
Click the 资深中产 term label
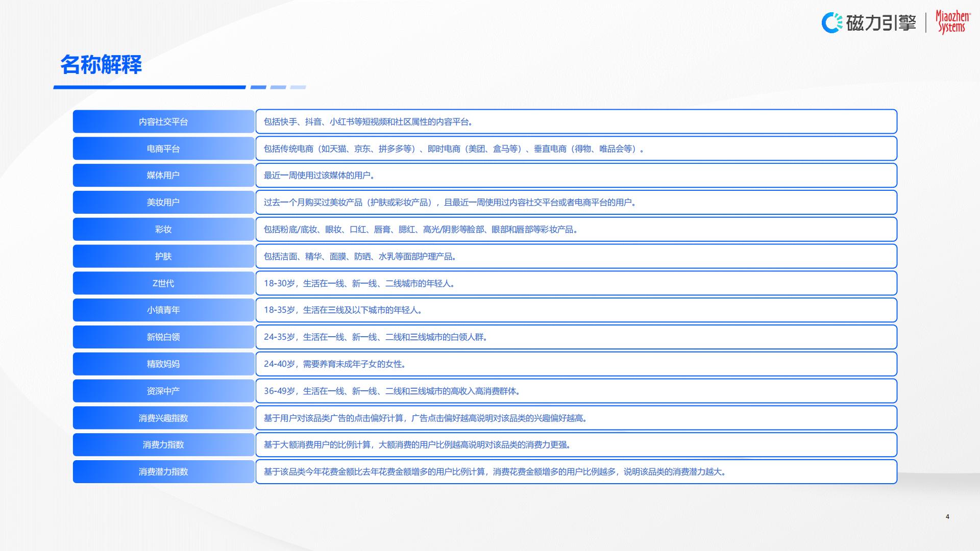point(163,391)
